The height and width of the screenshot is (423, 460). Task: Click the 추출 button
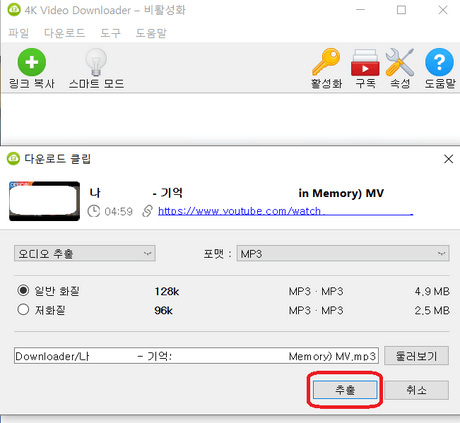(x=345, y=390)
